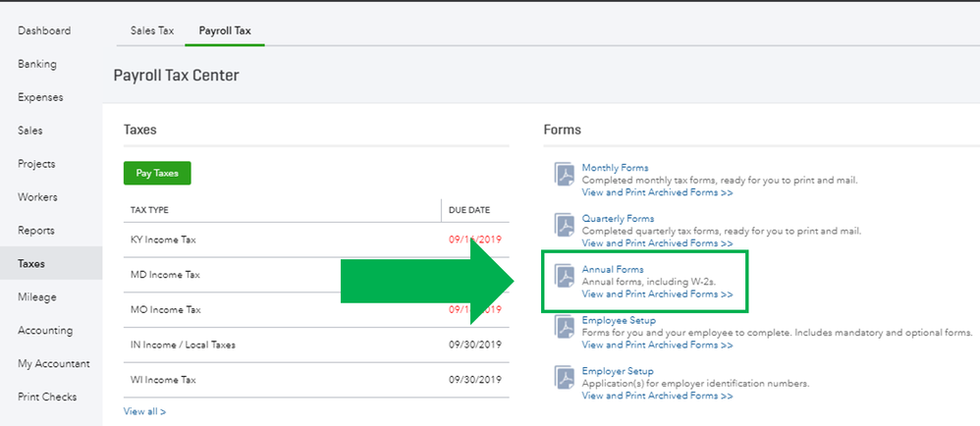Open Banking in the sidebar

click(37, 64)
